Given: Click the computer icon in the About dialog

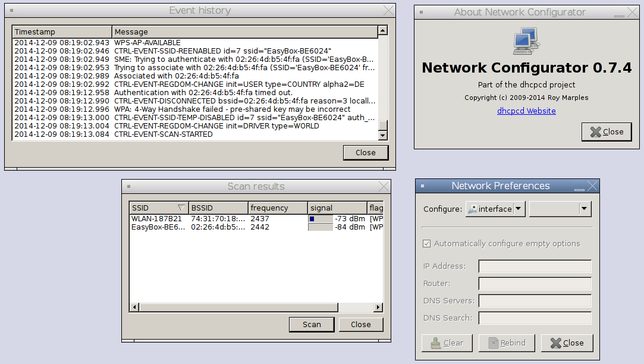Looking at the screenshot, I should point(526,42).
